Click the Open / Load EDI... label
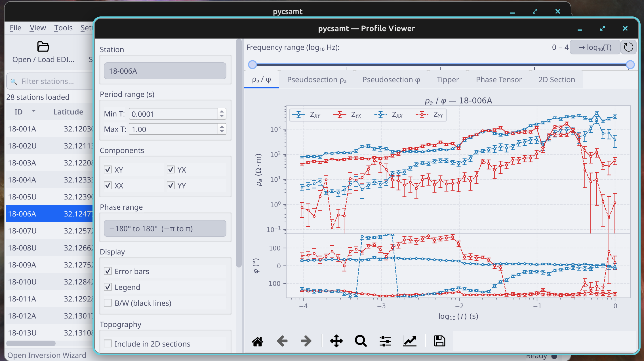Image resolution: width=644 pixels, height=361 pixels. tap(43, 60)
